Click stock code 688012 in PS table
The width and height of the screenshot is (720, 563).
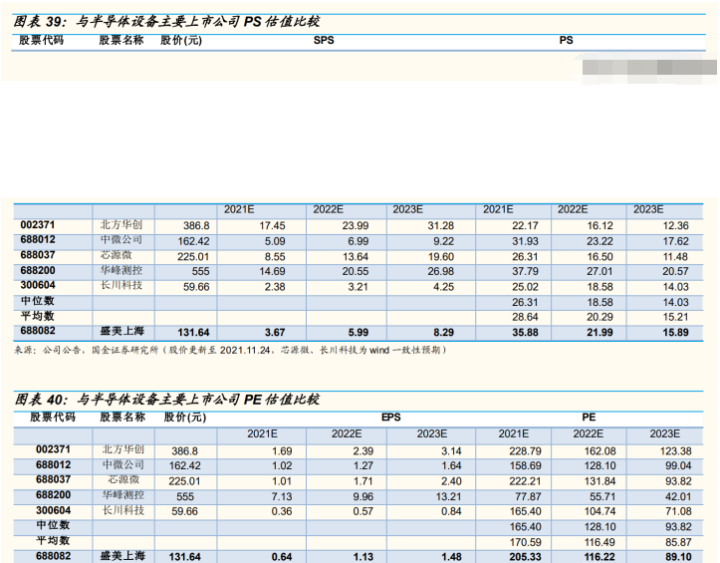click(38, 240)
